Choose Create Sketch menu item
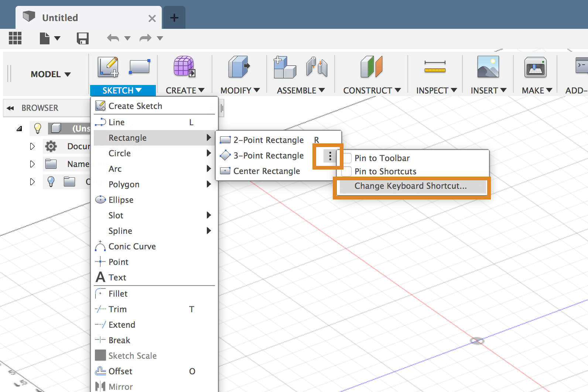588x392 pixels. point(154,106)
